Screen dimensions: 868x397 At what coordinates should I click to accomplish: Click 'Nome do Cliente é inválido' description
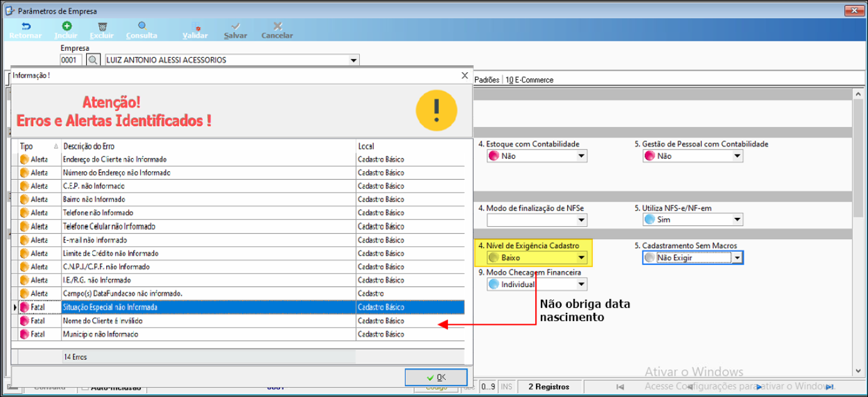click(x=102, y=321)
